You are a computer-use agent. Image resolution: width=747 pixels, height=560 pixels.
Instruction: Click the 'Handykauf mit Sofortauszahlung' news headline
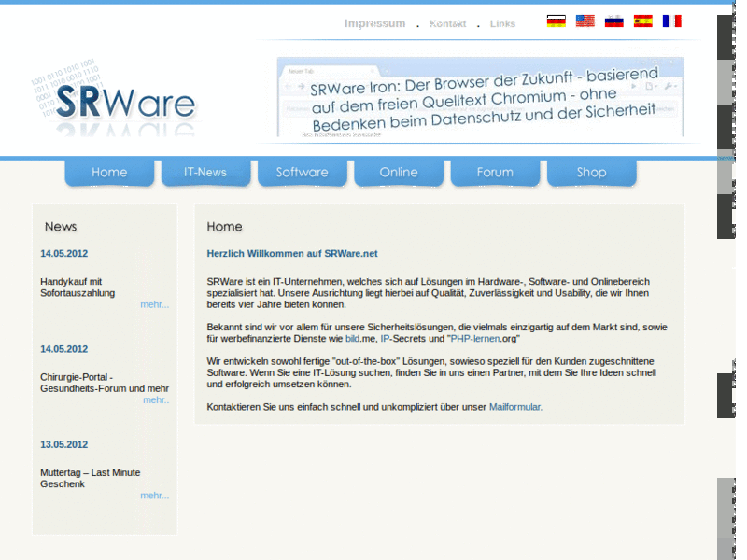pyautogui.click(x=78, y=287)
